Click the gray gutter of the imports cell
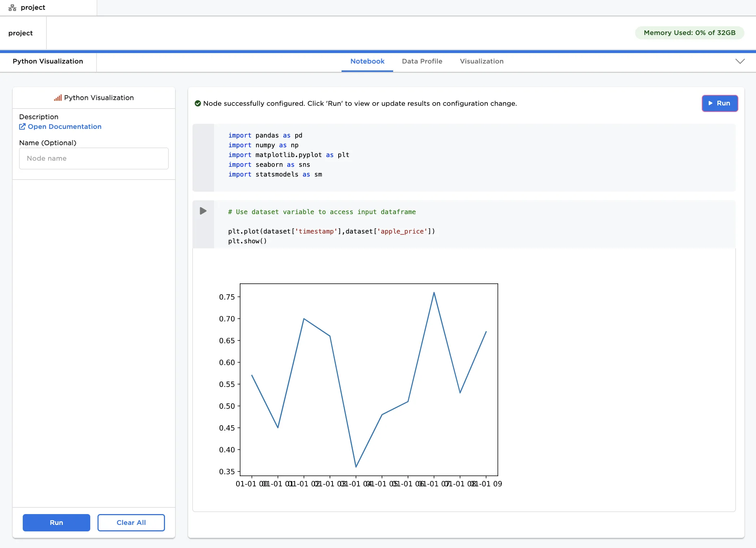The width and height of the screenshot is (756, 548). 204,158
